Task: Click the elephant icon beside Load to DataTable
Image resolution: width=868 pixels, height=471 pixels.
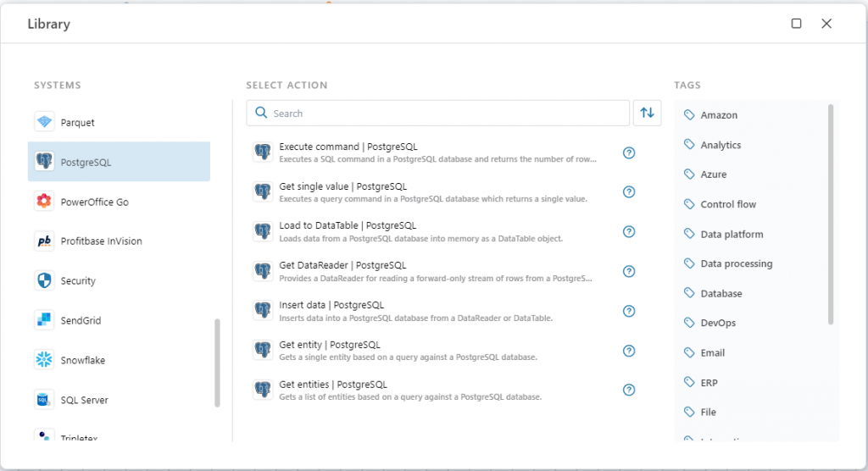Action: 263,231
